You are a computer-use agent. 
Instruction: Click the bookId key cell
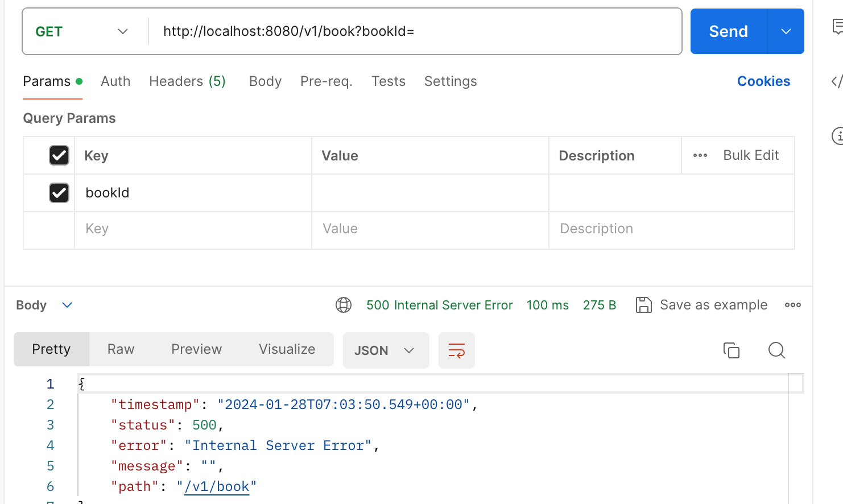[193, 193]
